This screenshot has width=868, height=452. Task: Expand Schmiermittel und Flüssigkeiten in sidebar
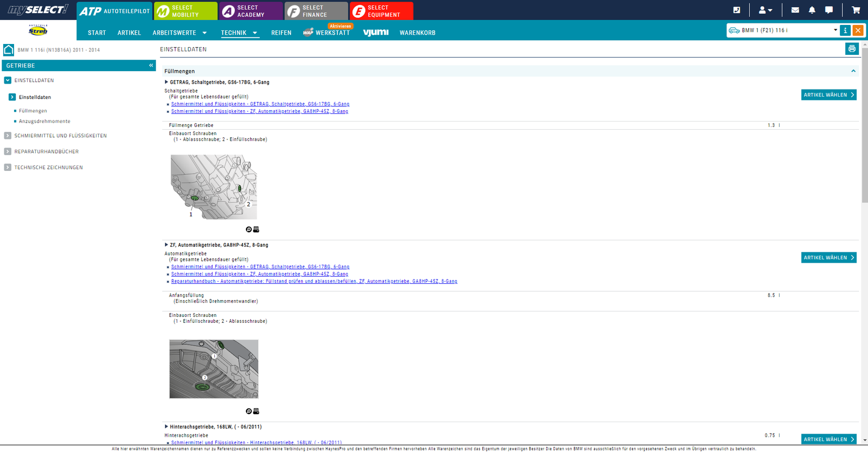(x=8, y=136)
